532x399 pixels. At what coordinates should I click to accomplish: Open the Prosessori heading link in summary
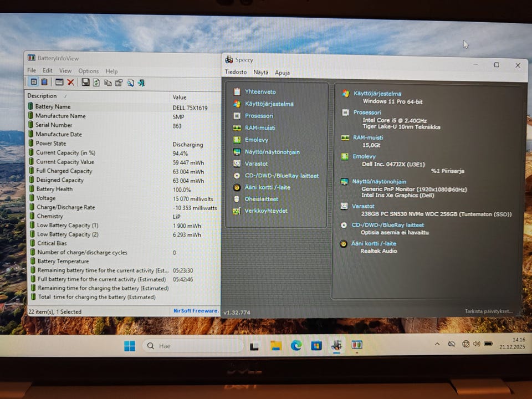367,112
